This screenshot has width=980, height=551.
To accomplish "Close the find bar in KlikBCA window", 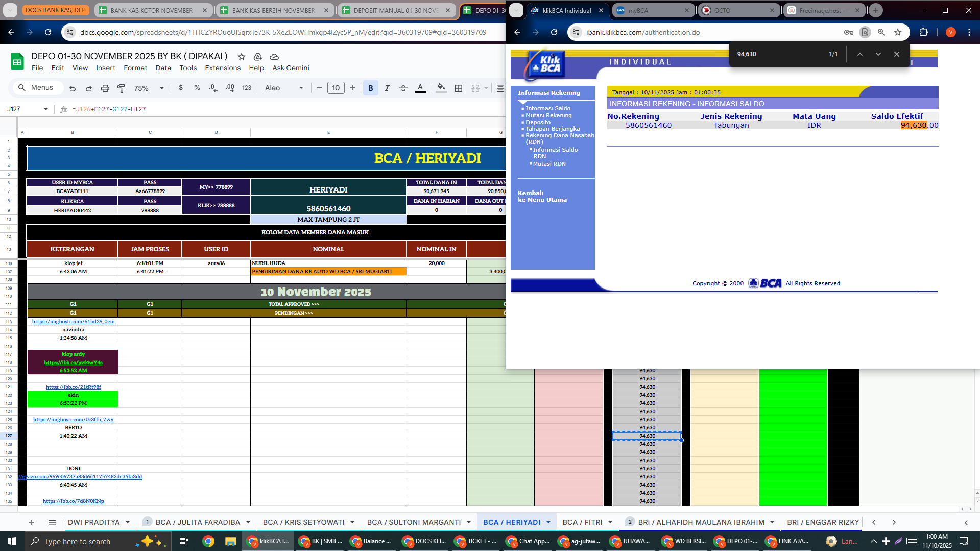I will [x=897, y=54].
